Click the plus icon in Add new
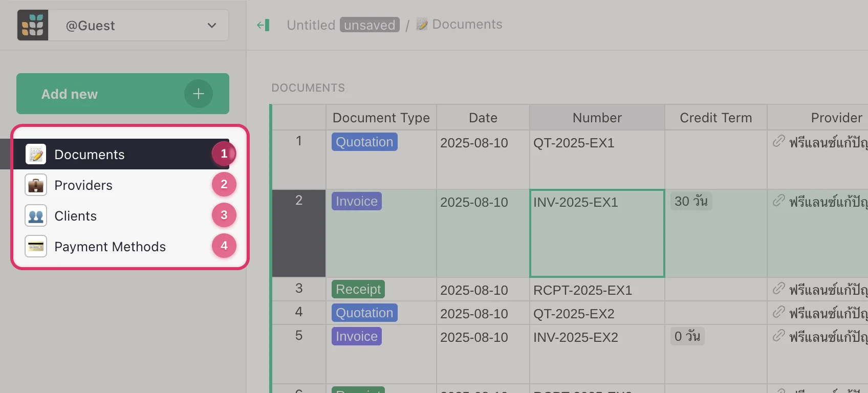 [199, 94]
